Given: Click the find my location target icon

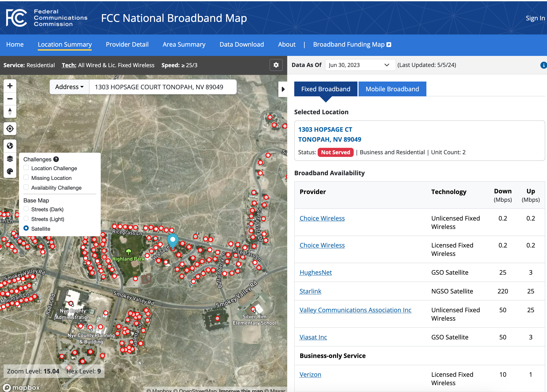Looking at the screenshot, I should click(x=10, y=129).
